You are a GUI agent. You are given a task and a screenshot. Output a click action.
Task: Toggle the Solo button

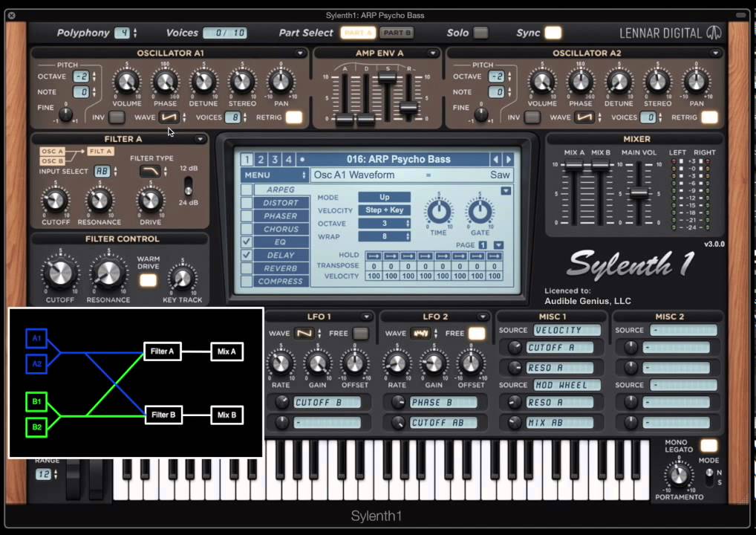(480, 33)
